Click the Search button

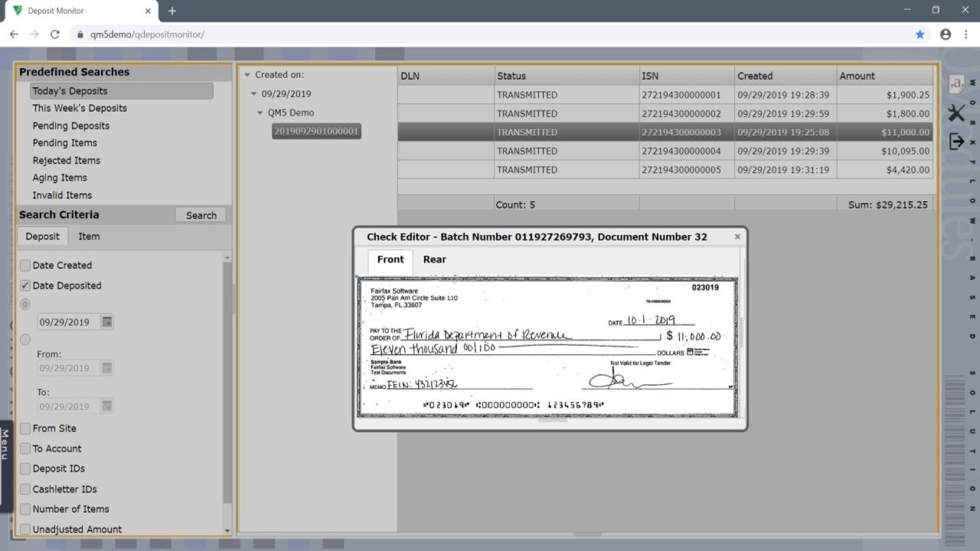201,216
